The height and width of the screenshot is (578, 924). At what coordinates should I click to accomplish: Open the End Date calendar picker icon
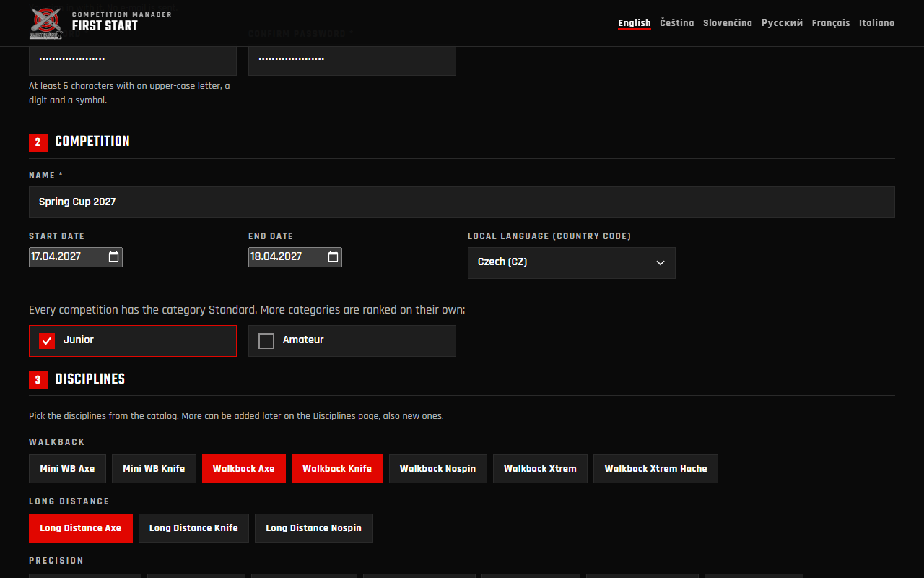(333, 257)
